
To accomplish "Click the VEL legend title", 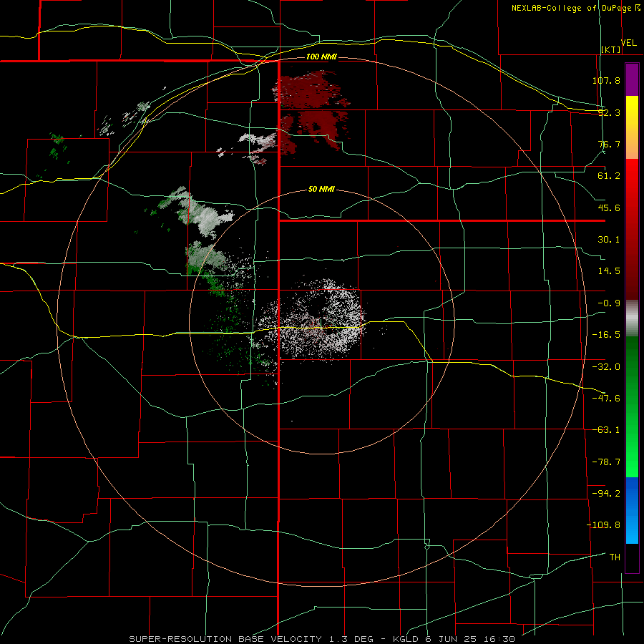I will (x=628, y=42).
